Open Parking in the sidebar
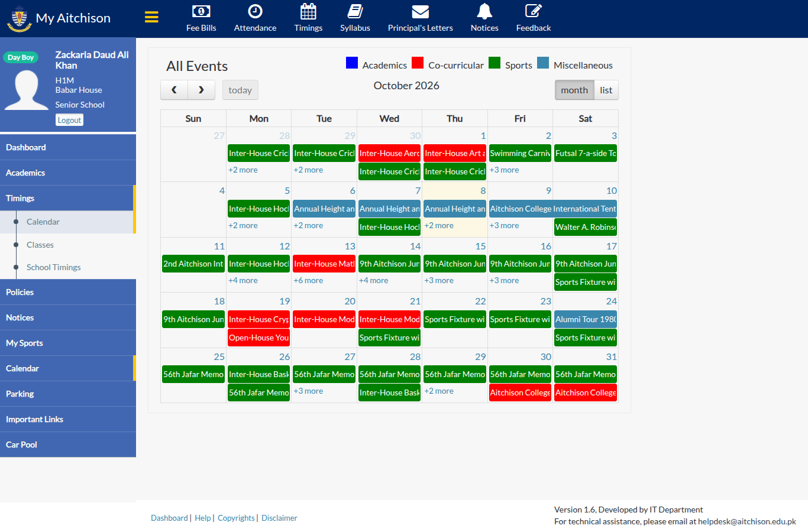Image resolution: width=808 pixels, height=532 pixels. pos(68,394)
